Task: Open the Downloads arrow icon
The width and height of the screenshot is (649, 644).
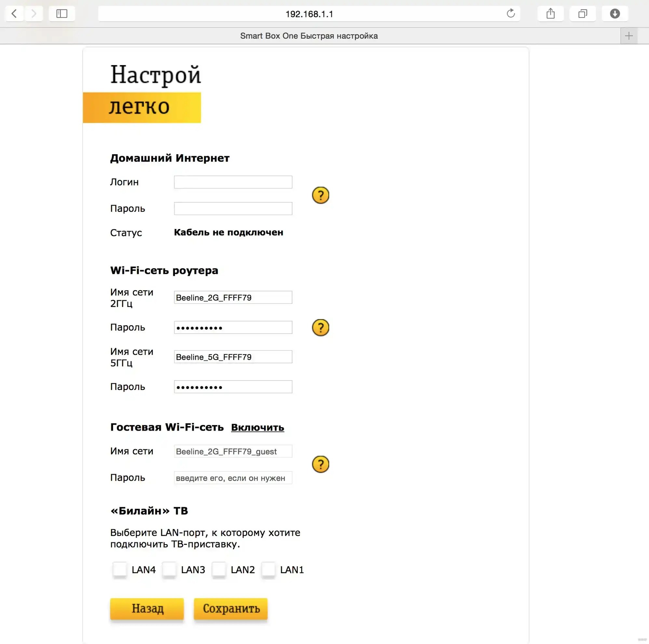Action: click(615, 14)
